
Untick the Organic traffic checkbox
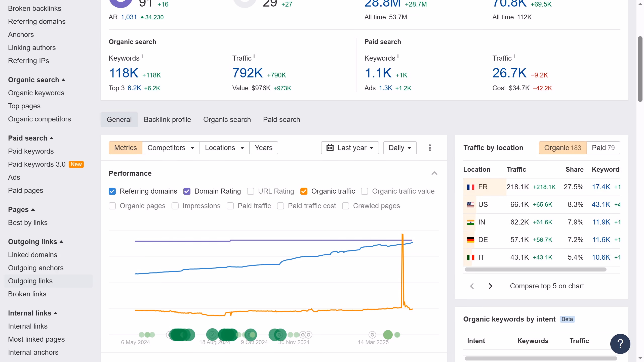[304, 191]
